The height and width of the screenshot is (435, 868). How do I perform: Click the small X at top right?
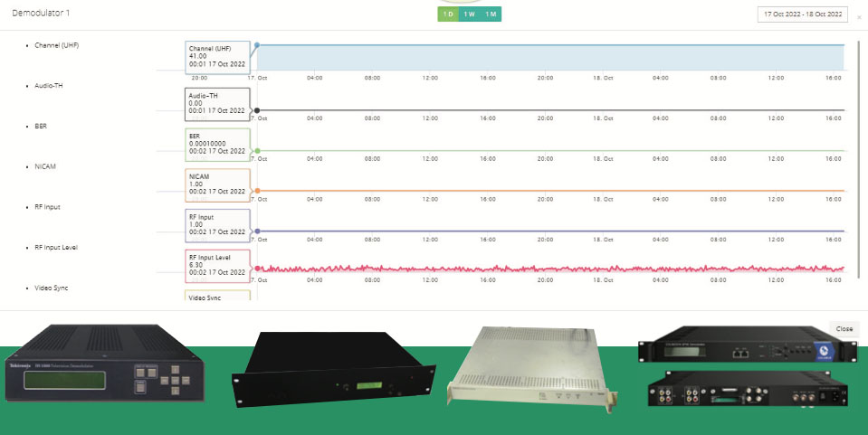point(858,17)
